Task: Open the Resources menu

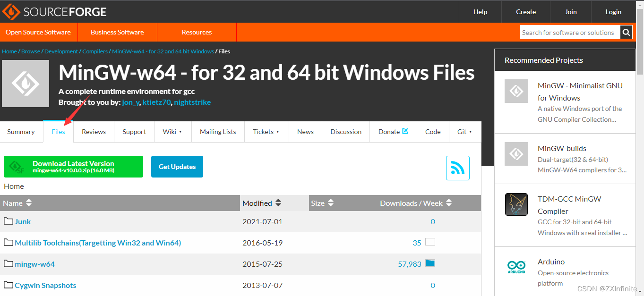Action: [x=197, y=32]
